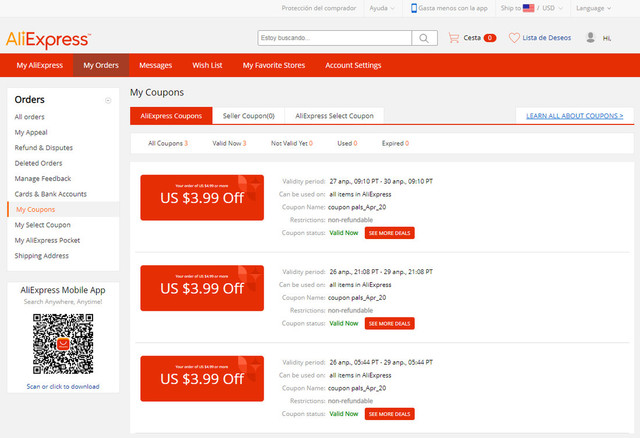Click the US flag ship-to icon
This screenshot has height=438, width=640.
pos(528,8)
